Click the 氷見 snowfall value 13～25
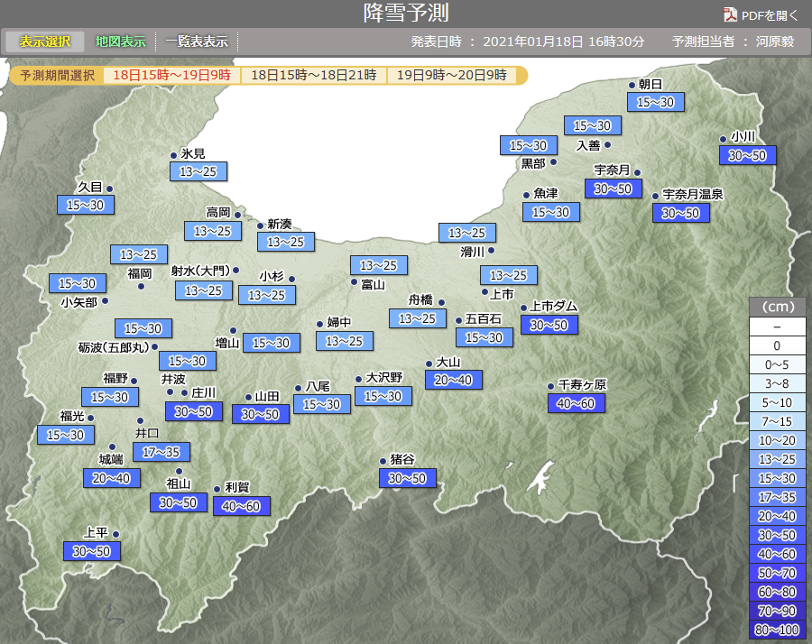Viewport: 812px width, 644px height. tap(198, 171)
